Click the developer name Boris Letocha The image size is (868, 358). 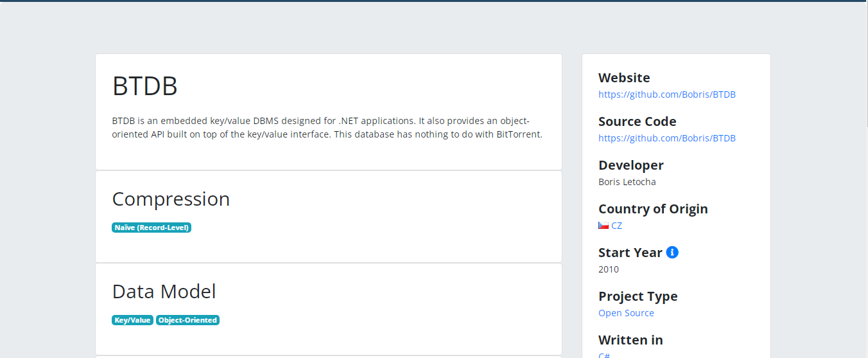[627, 182]
